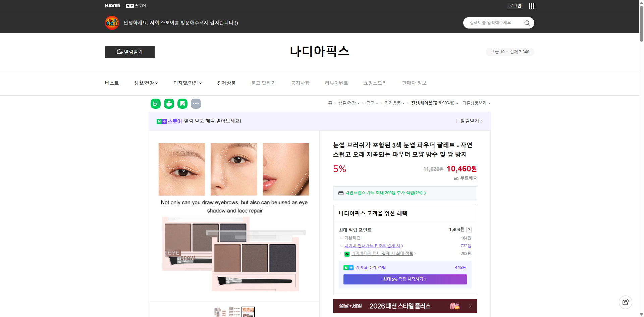
Task: Switch to the 리뷰이벤트 tab
Action: tap(336, 83)
